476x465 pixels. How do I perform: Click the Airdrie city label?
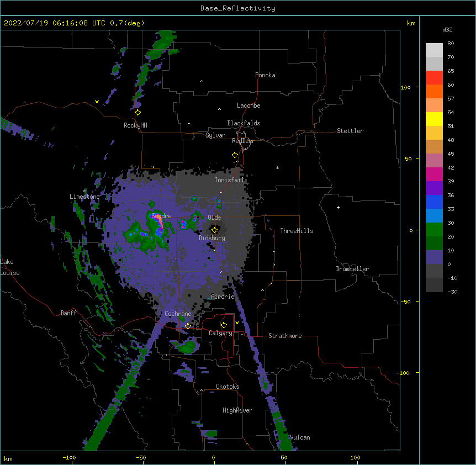tap(223, 297)
